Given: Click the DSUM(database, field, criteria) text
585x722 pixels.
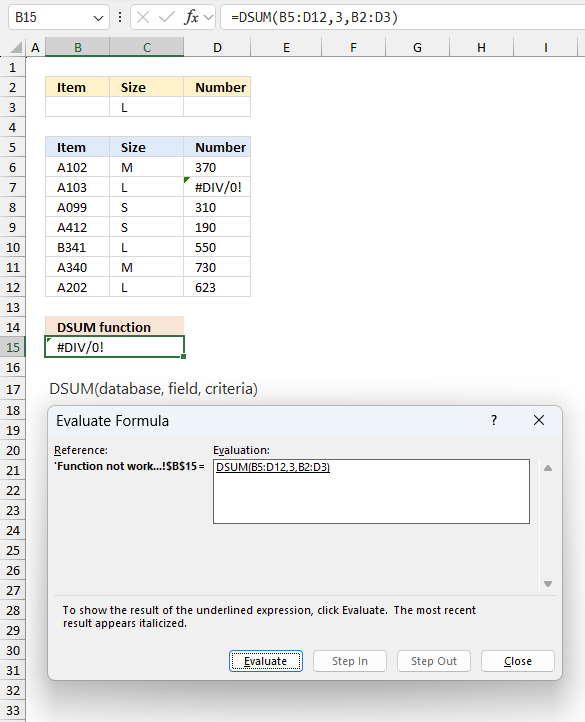Looking at the screenshot, I should click(x=153, y=389).
